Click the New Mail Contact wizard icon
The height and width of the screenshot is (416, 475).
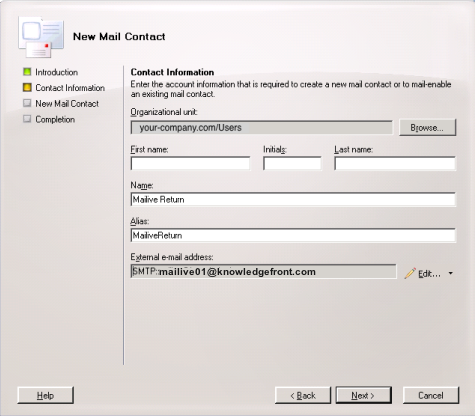(41, 38)
